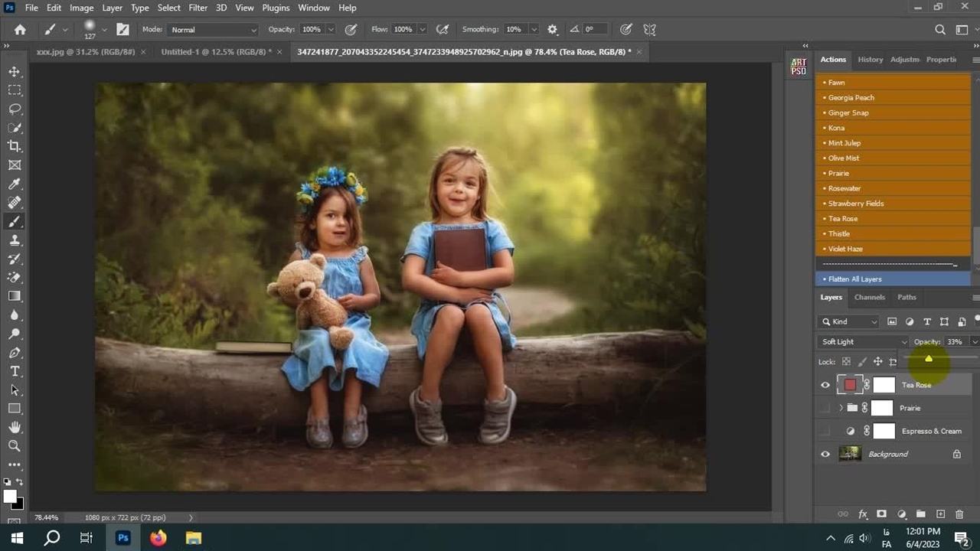Activate the Hand tool
The image size is (980, 551).
tap(15, 427)
